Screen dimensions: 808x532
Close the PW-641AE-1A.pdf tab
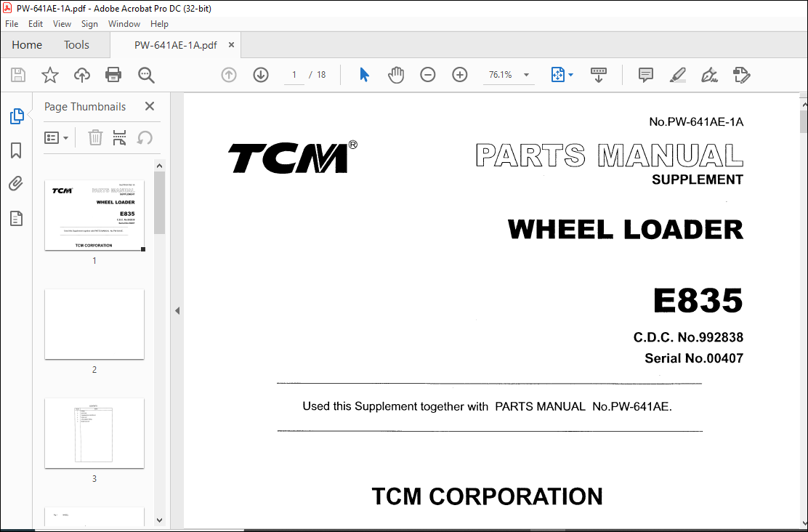coord(231,45)
